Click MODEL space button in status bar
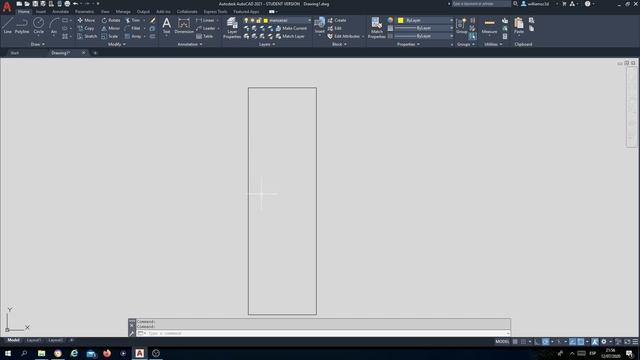 [502, 342]
